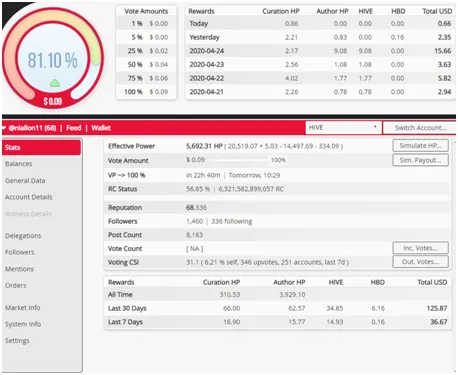This screenshot has height=375, width=458.
Task: Select the 75 % vote amount row
Action: click(x=146, y=78)
